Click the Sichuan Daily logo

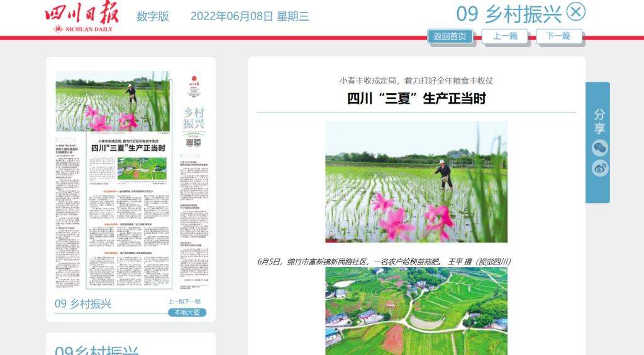click(81, 18)
